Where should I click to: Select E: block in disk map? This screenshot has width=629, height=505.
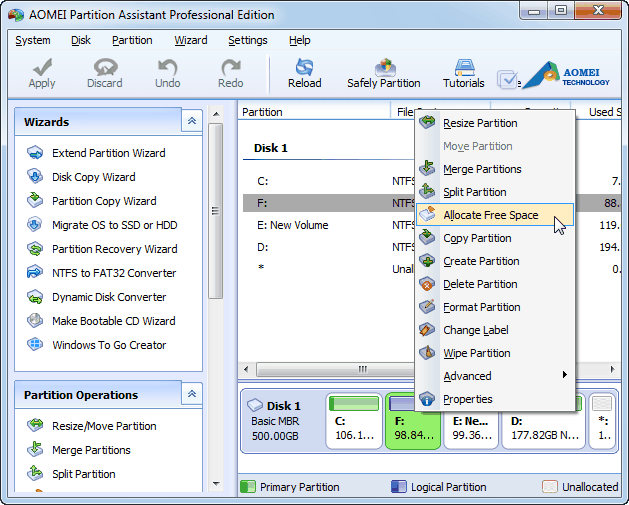[471, 429]
